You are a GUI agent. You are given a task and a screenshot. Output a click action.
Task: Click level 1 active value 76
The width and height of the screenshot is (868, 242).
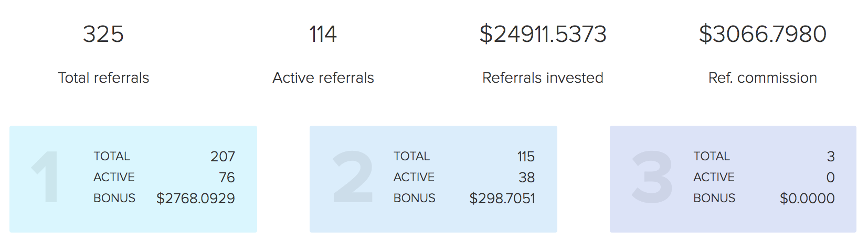[227, 178]
